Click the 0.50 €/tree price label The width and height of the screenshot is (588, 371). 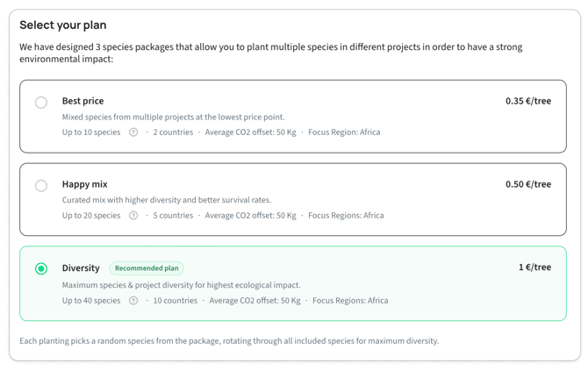[x=528, y=184]
